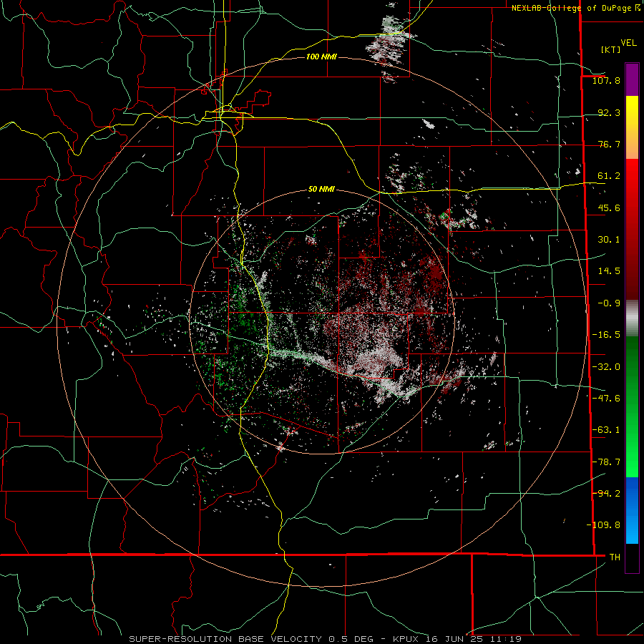Click the 76.7 velocity scale value
This screenshot has width=644, height=644.
tap(609, 144)
